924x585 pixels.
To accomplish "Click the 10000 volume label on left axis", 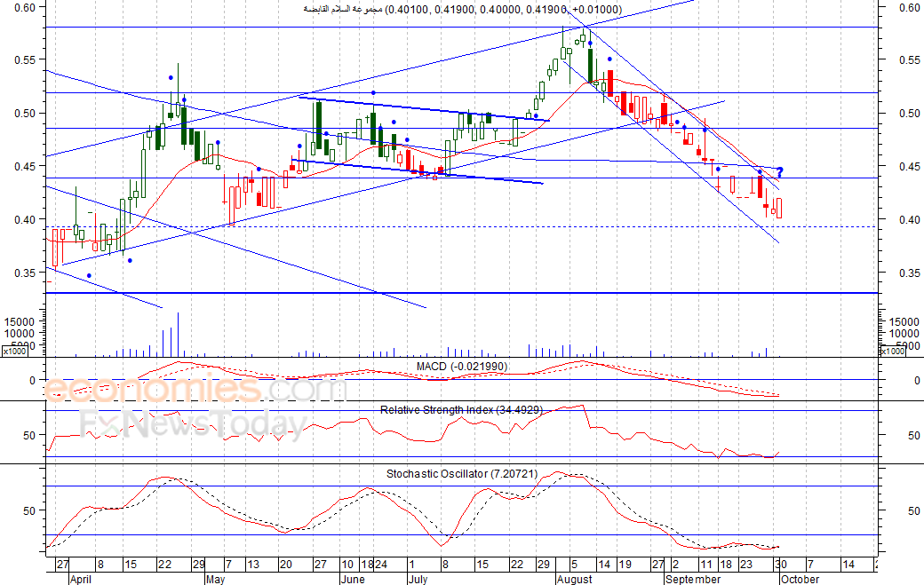I will [x=20, y=333].
